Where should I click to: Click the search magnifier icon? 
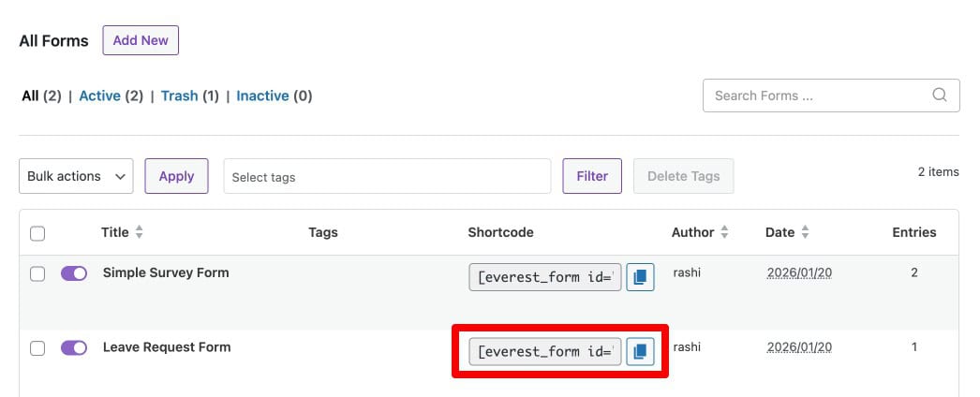coord(940,95)
